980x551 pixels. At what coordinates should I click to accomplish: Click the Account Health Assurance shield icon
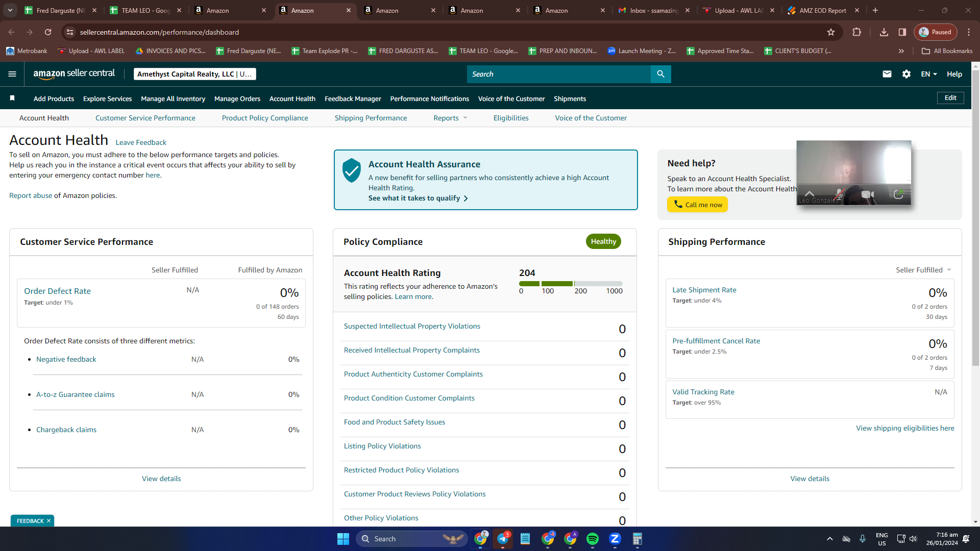pos(352,170)
